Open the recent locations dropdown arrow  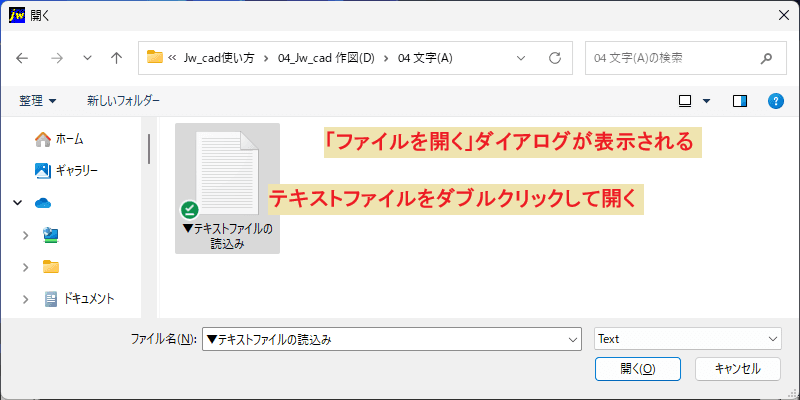pyautogui.click(x=87, y=58)
